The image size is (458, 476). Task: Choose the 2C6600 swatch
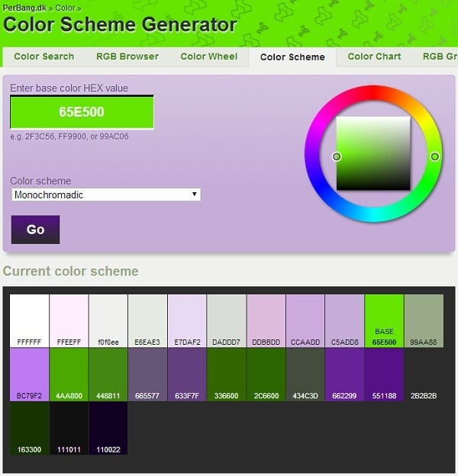(266, 375)
